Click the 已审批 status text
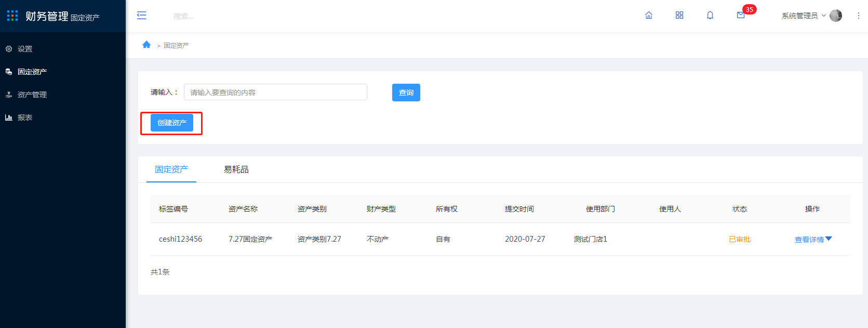The image size is (868, 328). [x=740, y=239]
